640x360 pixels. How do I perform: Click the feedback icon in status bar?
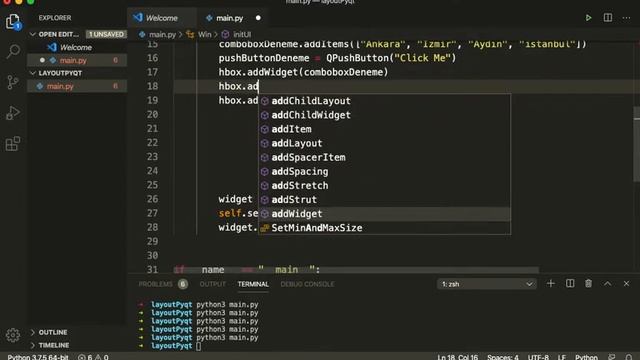point(611,357)
